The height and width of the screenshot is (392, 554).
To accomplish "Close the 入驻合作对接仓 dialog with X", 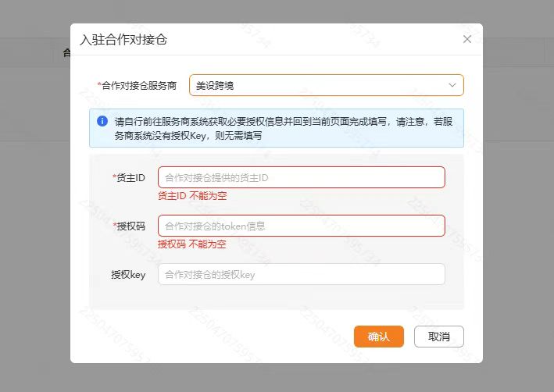I will (467, 39).
